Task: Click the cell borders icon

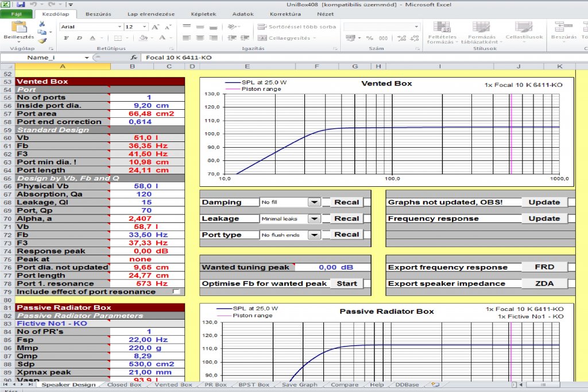Action: [118, 38]
